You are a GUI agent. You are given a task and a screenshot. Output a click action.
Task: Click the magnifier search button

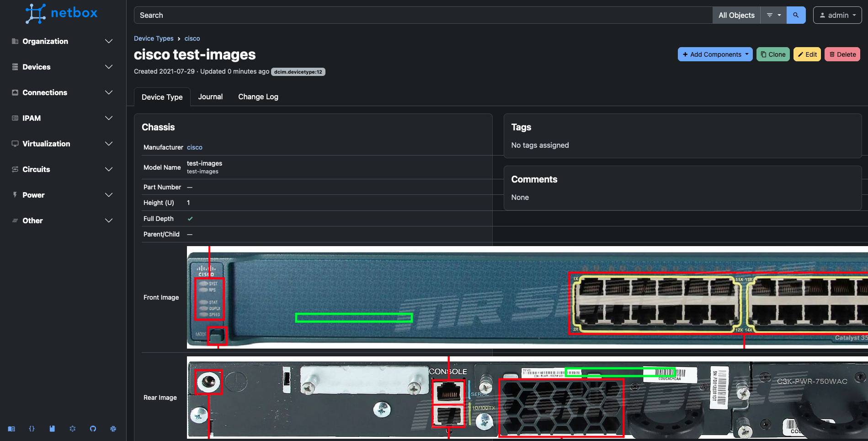coord(796,15)
